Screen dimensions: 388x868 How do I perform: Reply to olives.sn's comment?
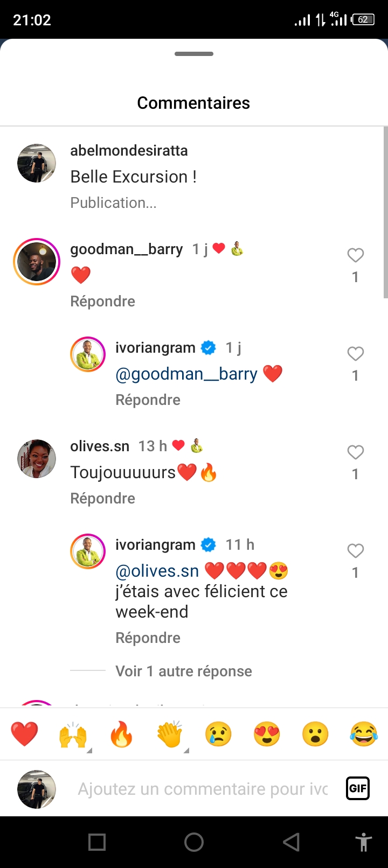click(x=103, y=498)
